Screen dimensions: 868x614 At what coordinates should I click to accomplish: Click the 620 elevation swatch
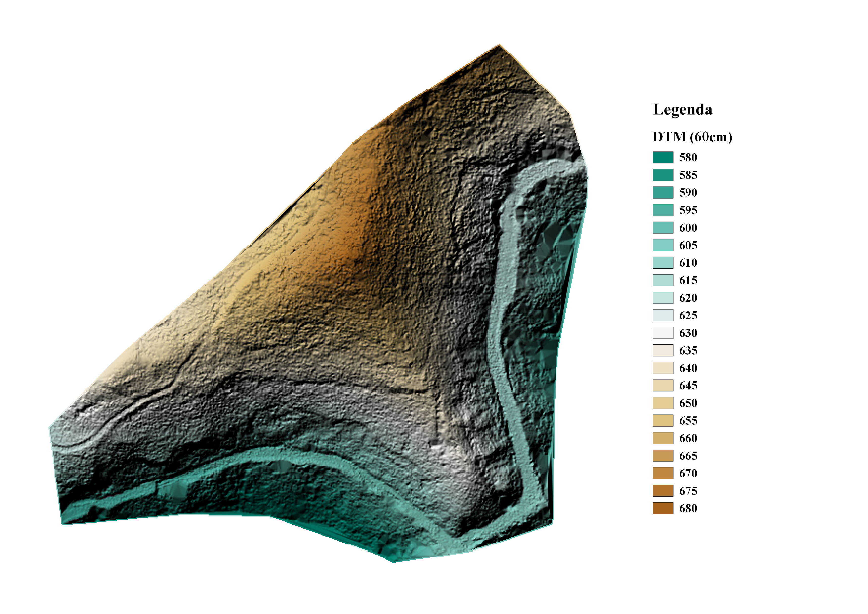663,298
